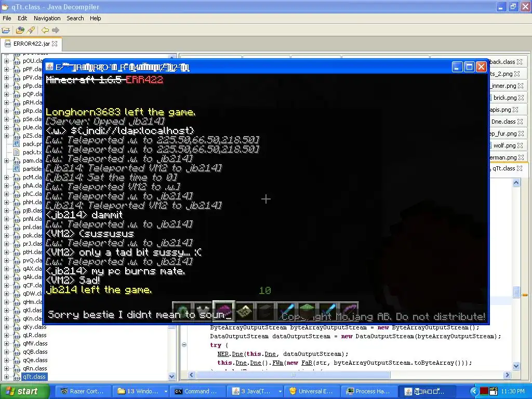Select the dark block hotbar slot
Viewport: 532px width, 399px height.
point(265,312)
